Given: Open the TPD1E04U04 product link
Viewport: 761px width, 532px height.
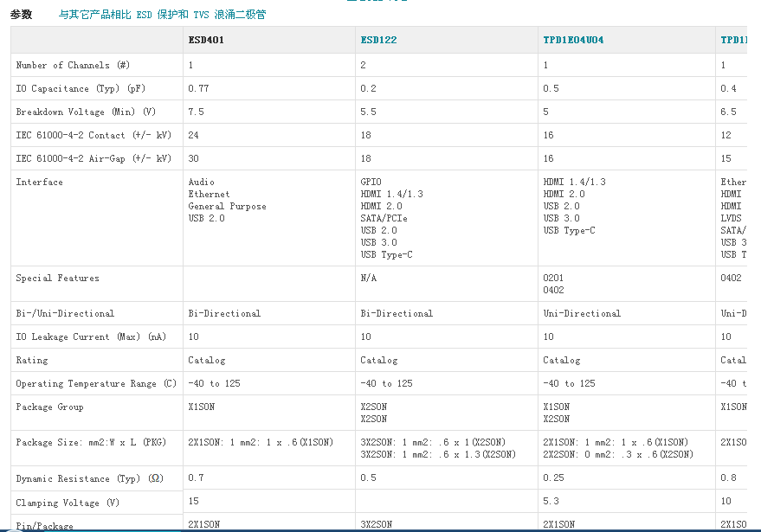Looking at the screenshot, I should pos(573,40).
